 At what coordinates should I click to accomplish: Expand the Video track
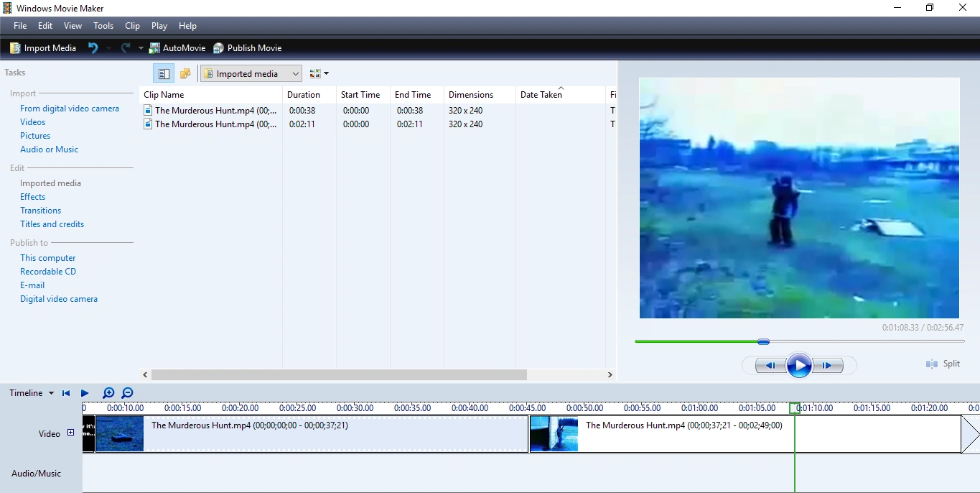70,433
